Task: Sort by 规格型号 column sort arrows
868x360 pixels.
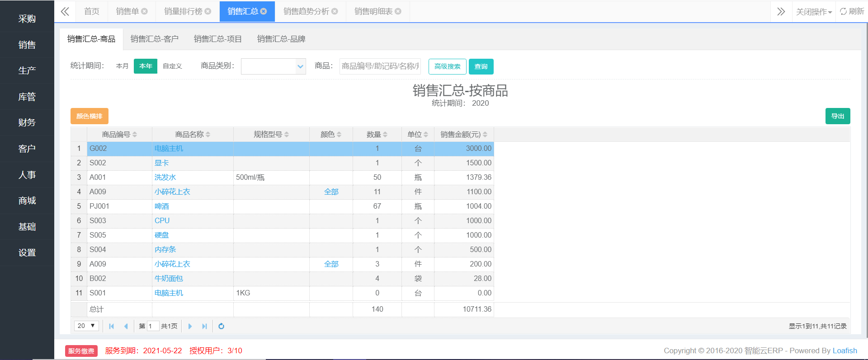Action: pyautogui.click(x=287, y=135)
